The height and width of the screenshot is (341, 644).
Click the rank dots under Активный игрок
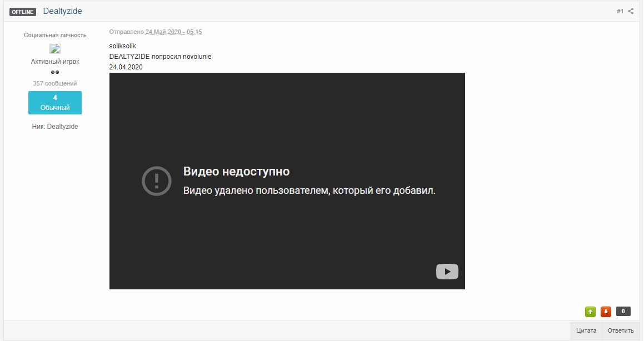[55, 72]
